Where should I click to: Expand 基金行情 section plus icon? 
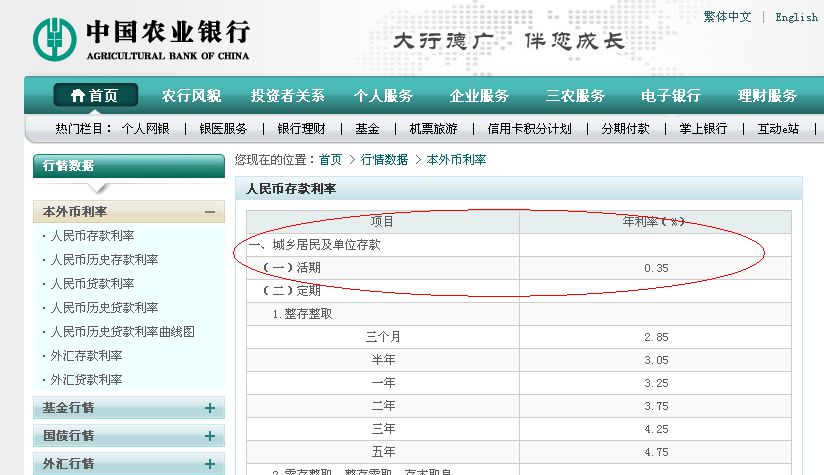[x=210, y=408]
